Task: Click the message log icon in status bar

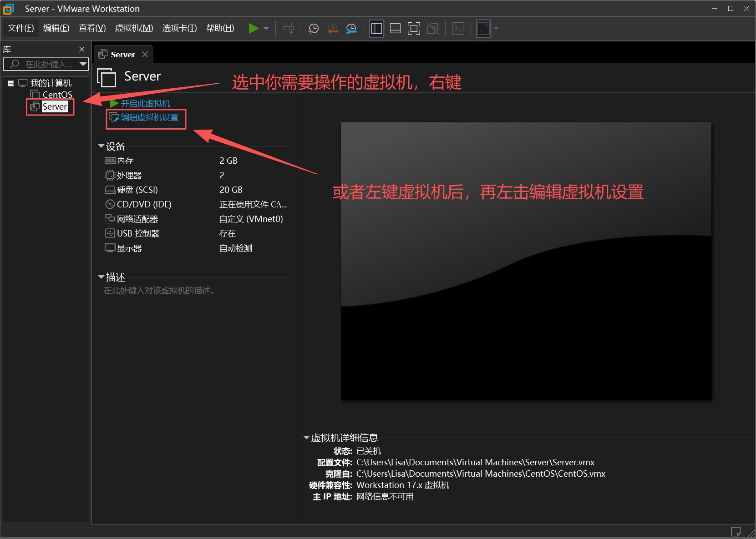Action: click(736, 531)
